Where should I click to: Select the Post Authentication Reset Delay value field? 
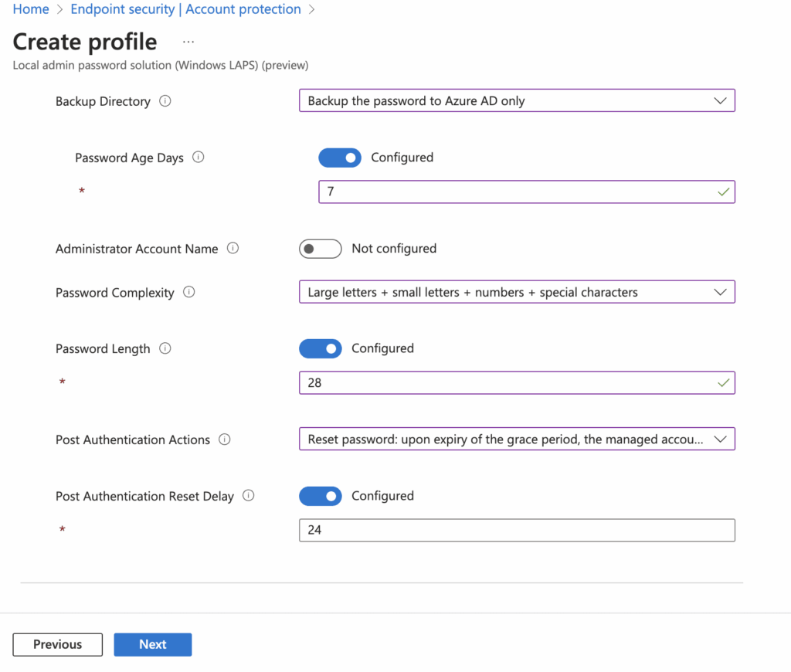[x=517, y=530]
